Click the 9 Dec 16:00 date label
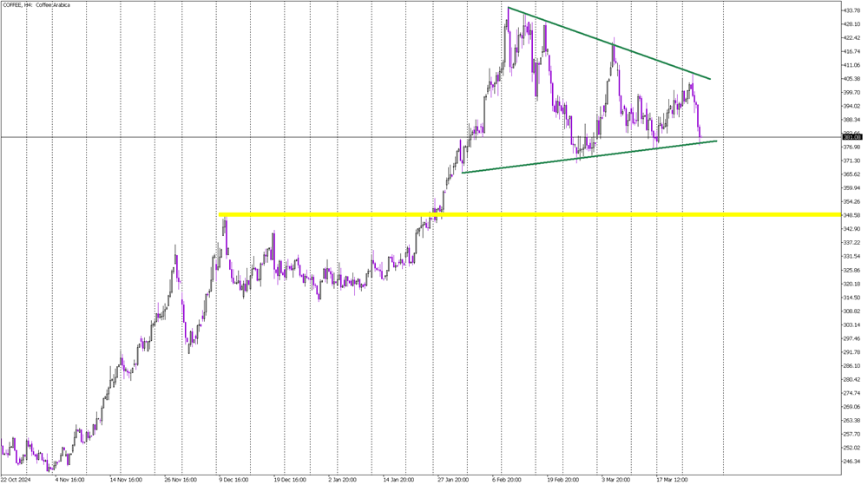The width and height of the screenshot is (868, 485). point(234,480)
